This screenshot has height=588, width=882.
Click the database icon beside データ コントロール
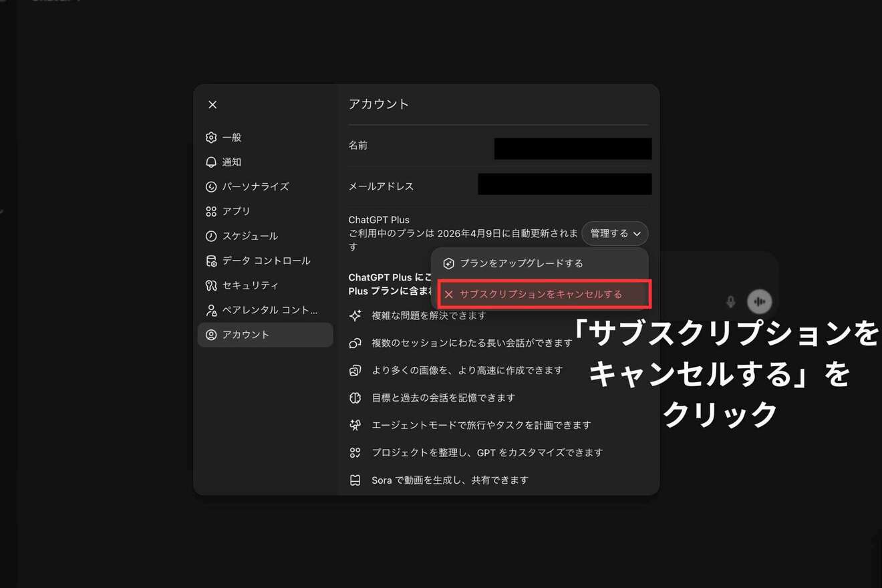coord(211,261)
